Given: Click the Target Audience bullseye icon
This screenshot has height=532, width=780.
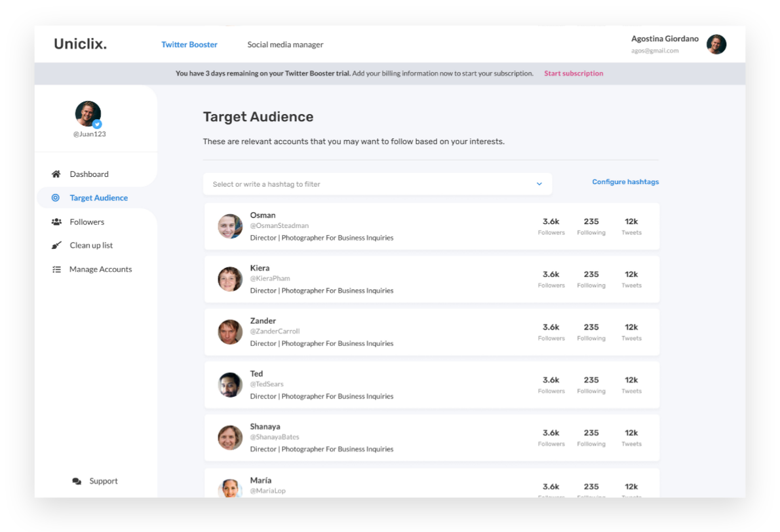Looking at the screenshot, I should click(x=56, y=198).
